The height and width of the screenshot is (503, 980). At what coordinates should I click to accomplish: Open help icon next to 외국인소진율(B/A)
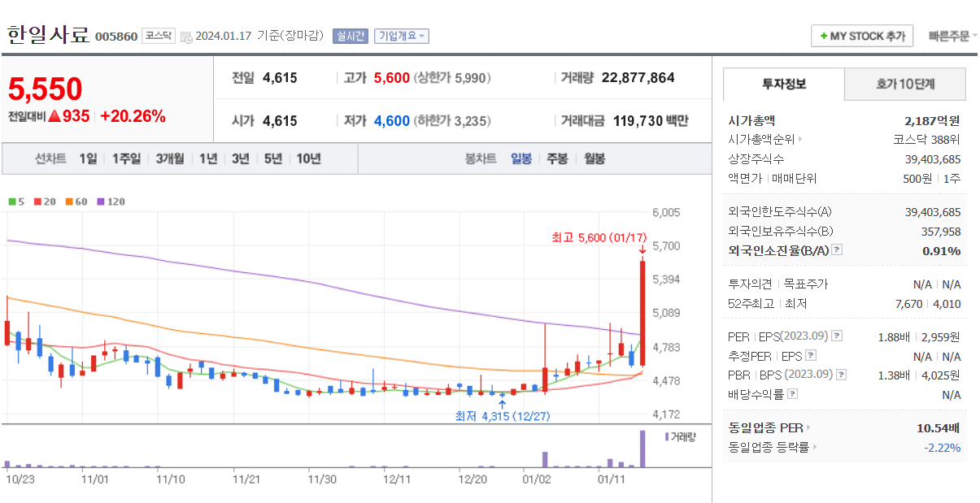[838, 250]
